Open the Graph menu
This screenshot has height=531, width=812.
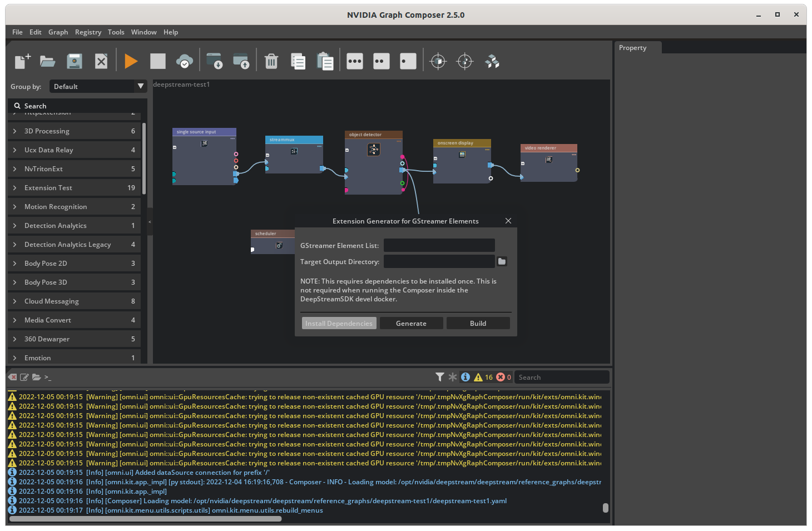pyautogui.click(x=58, y=32)
